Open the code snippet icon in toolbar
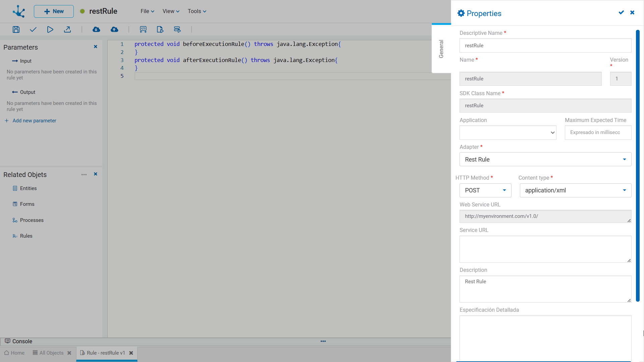Screen dimensions: 644x362 143,29
